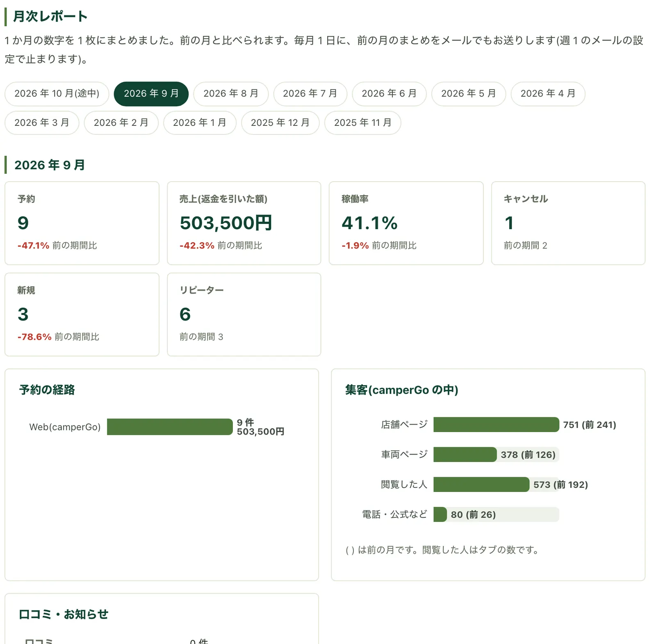Image resolution: width=656 pixels, height=644 pixels.
Task: Click the 店舗ページ bar in 集客 chart
Action: coord(496,425)
